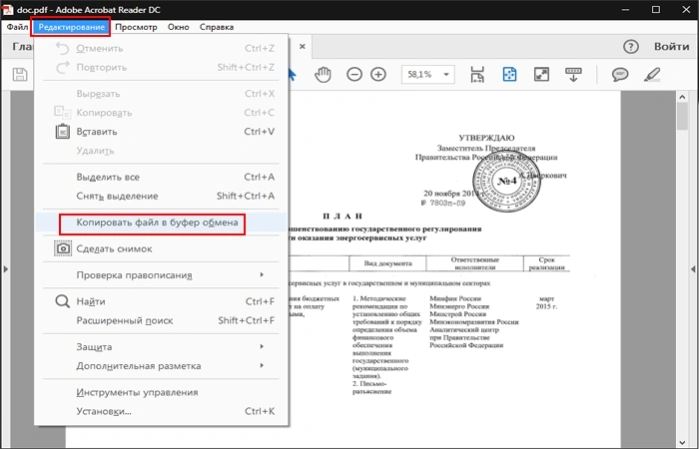Click the fit page width icon
699x449 pixels.
(477, 74)
